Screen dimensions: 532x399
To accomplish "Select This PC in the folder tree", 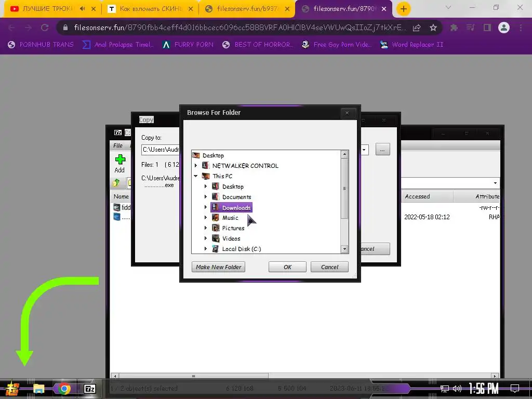I will [217, 176].
